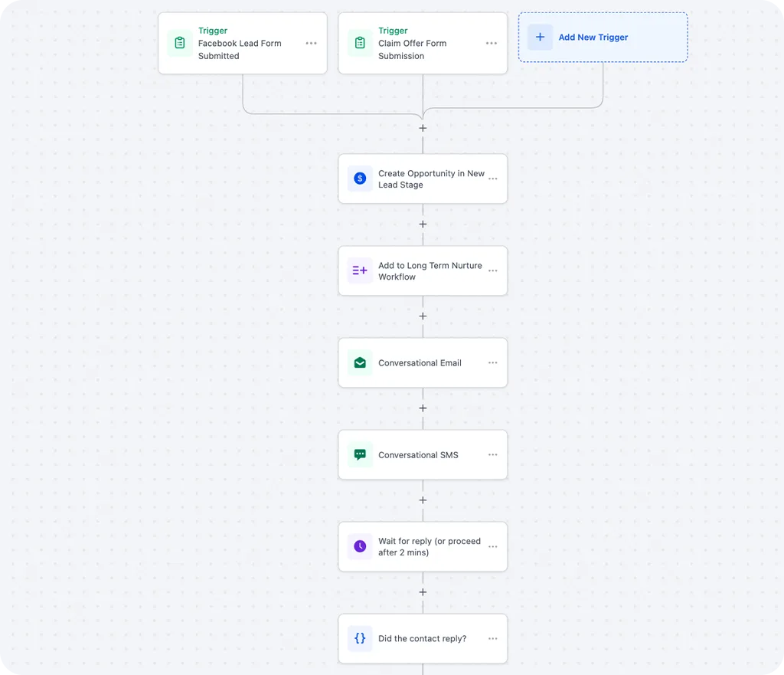The image size is (784, 675).
Task: Open three-dot menu on Conversational Email step
Action: 492,362
